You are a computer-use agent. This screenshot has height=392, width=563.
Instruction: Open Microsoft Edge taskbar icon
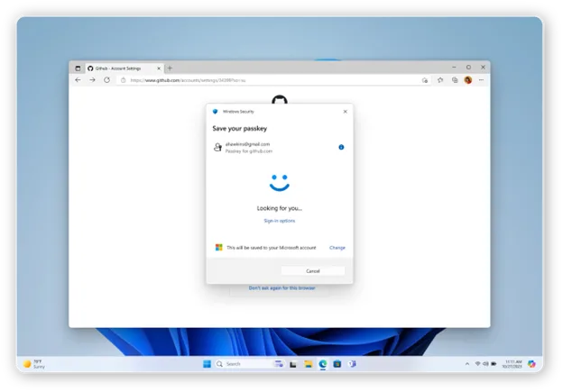(x=323, y=364)
